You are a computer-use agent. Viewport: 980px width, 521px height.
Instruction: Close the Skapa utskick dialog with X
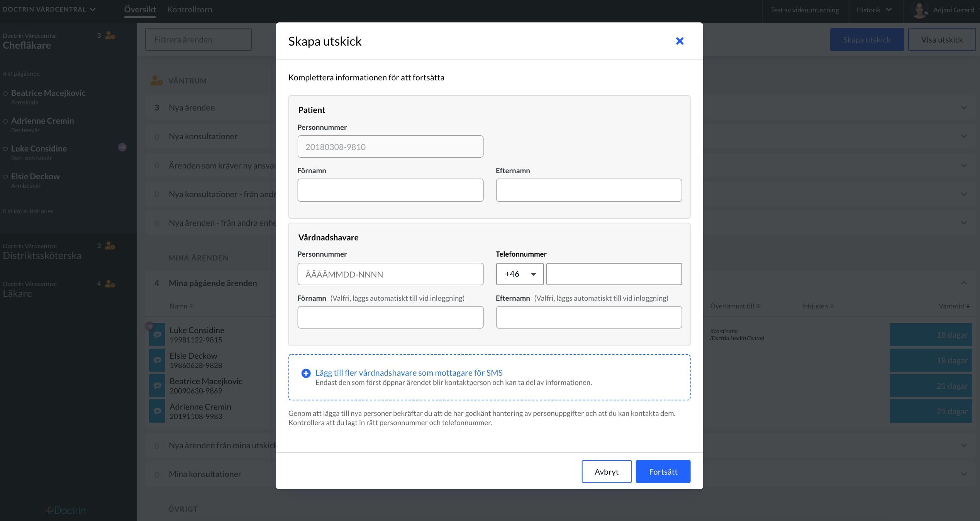pyautogui.click(x=680, y=41)
